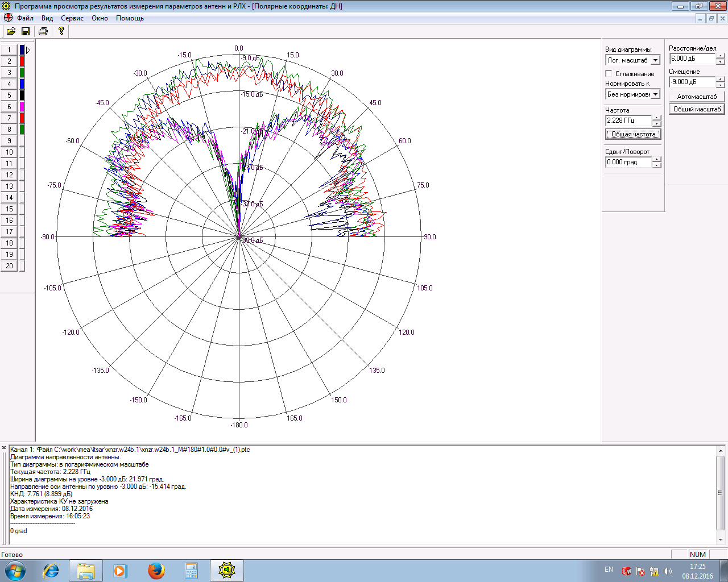Open the Окно menu
Image resolution: width=728 pixels, height=582 pixels.
pyautogui.click(x=100, y=18)
